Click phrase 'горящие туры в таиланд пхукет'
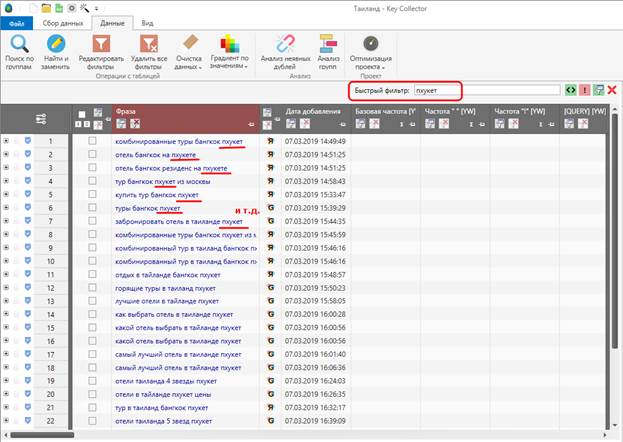Image resolution: width=623 pixels, height=442 pixels. pos(165,288)
